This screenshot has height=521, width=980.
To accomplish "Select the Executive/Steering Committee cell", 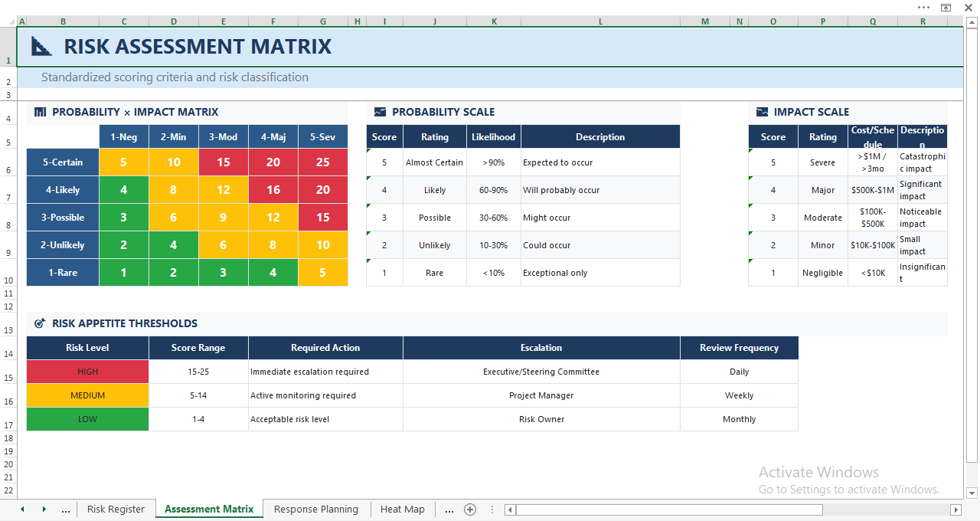I will click(x=541, y=372).
